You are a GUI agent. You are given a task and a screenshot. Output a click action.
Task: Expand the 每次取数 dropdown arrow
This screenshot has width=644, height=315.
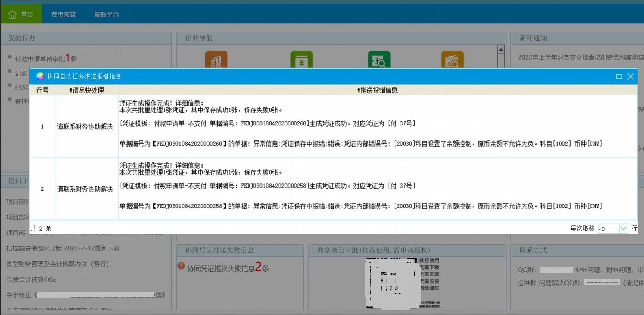click(623, 229)
